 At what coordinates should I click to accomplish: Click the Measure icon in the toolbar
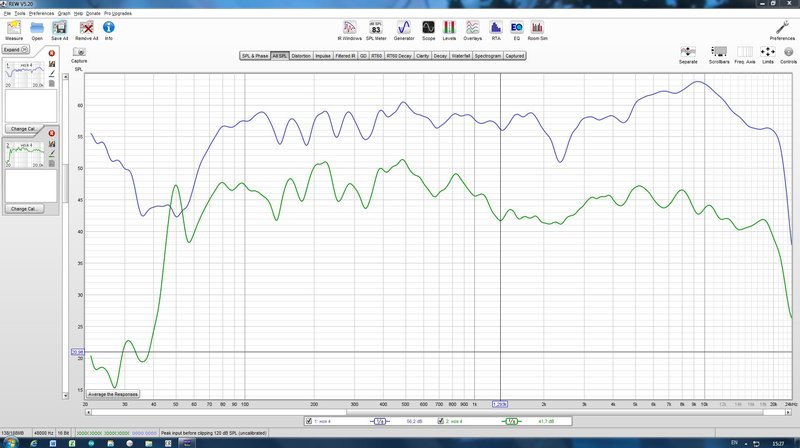pos(14,31)
